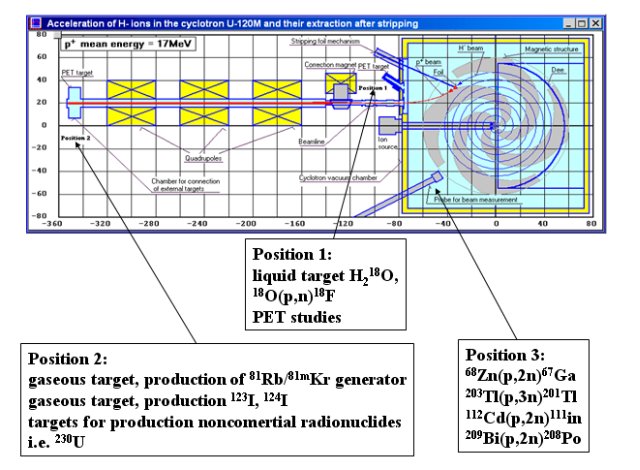Click the '-200' value on horizontal axis

246,224
